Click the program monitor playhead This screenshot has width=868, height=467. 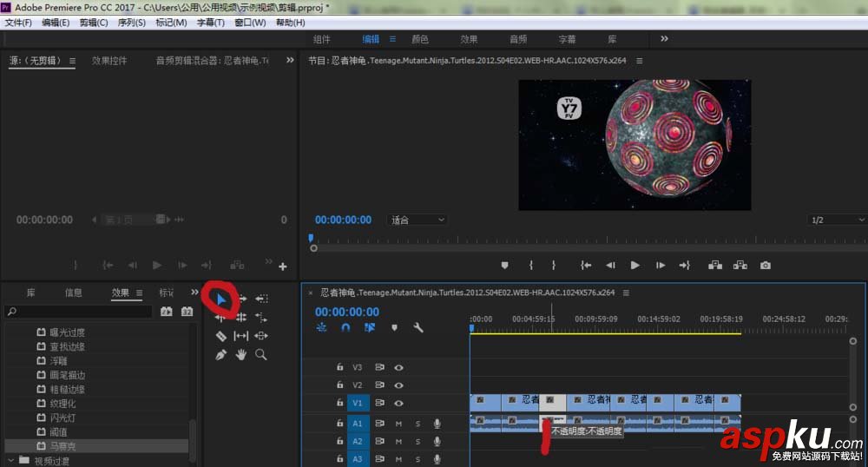coord(311,239)
